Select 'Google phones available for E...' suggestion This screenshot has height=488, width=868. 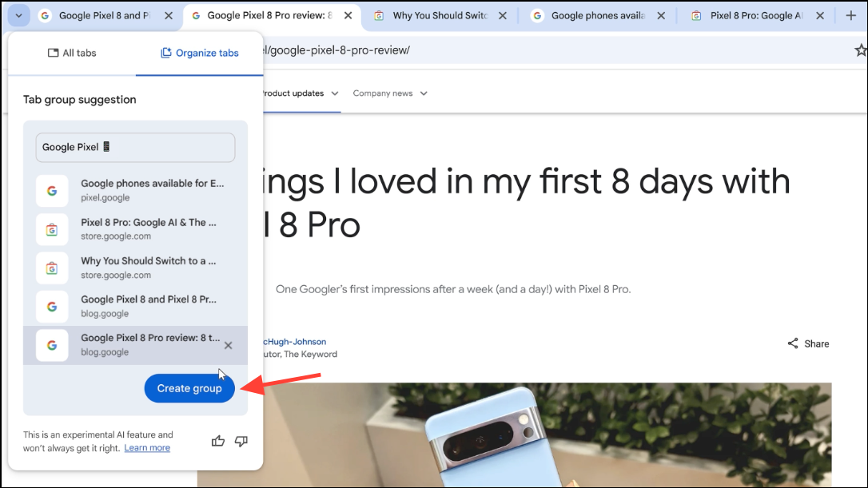[135, 190]
